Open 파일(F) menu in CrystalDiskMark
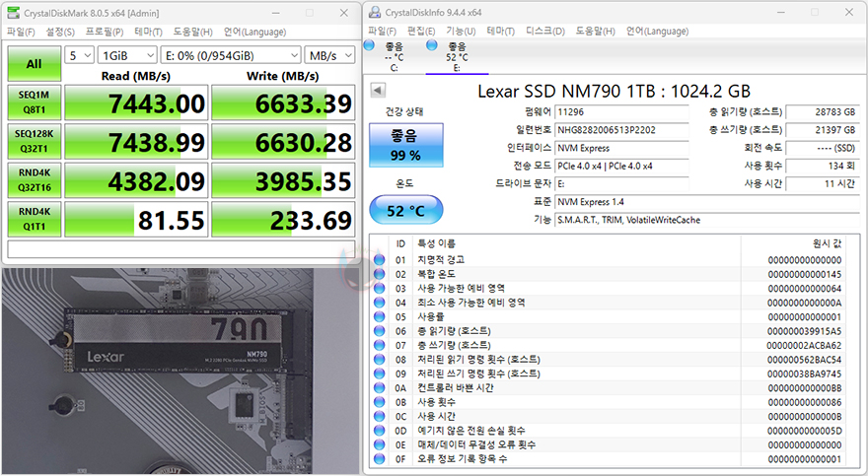 tap(21, 33)
